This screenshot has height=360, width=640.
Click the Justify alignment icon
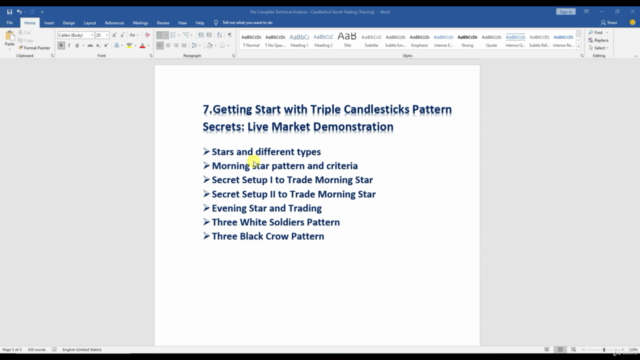pos(184,45)
